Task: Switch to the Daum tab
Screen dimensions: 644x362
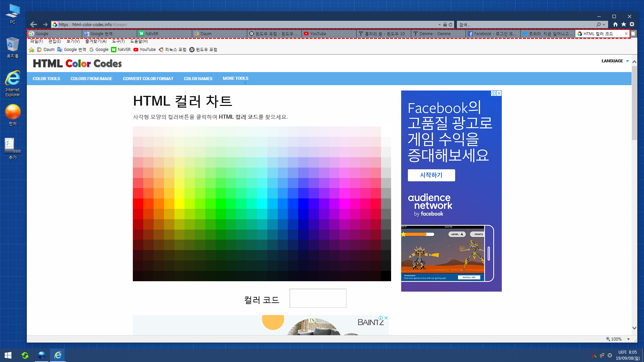Action: pyautogui.click(x=219, y=34)
